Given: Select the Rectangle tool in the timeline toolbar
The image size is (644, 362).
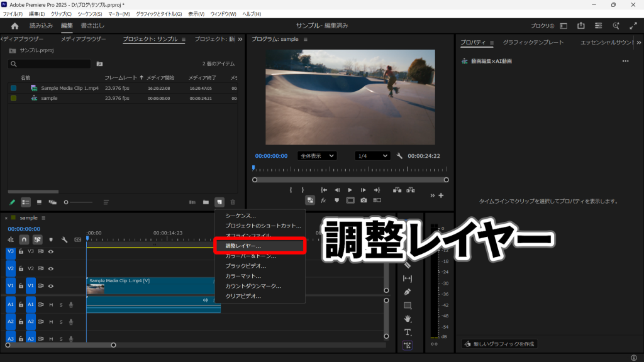Looking at the screenshot, I should click(x=408, y=305).
